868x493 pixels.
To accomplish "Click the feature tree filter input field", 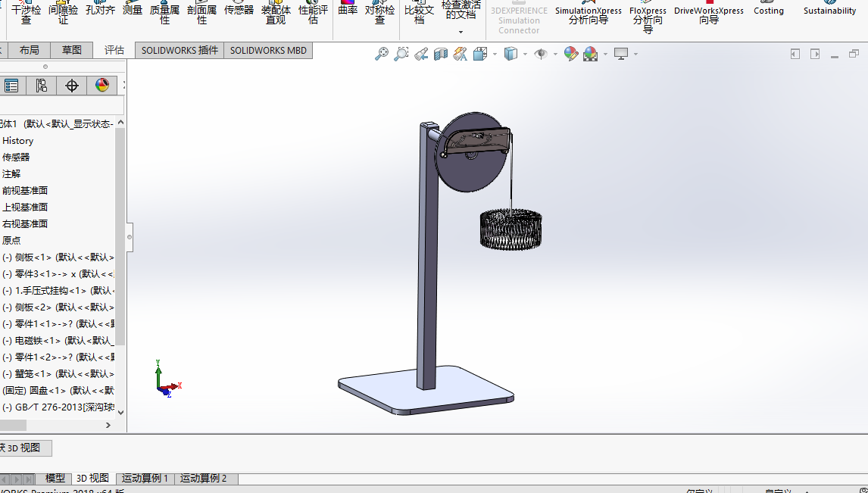I will tap(61, 106).
